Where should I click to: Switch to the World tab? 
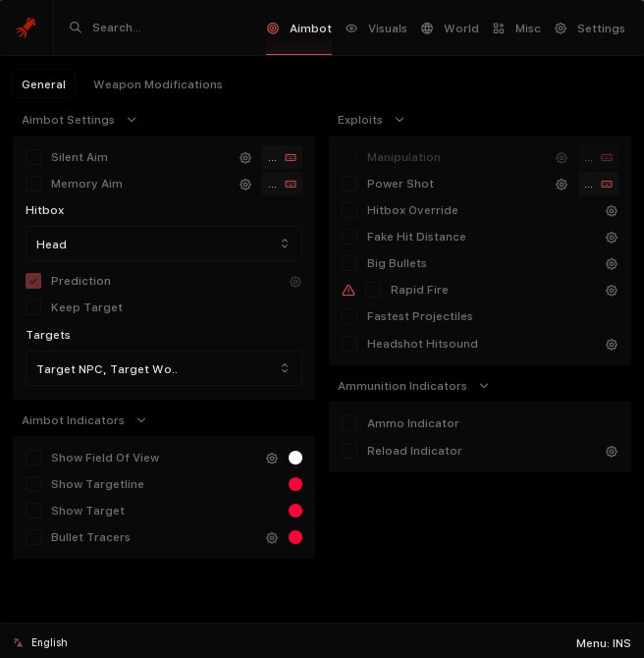click(451, 28)
